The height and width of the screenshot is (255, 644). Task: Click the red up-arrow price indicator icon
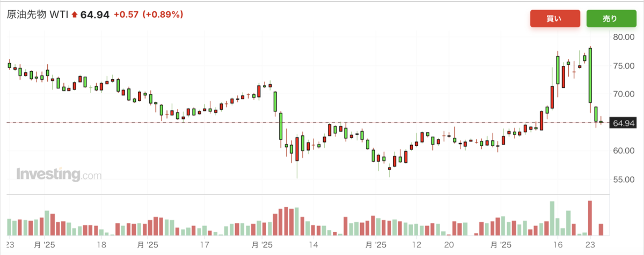[x=74, y=15]
